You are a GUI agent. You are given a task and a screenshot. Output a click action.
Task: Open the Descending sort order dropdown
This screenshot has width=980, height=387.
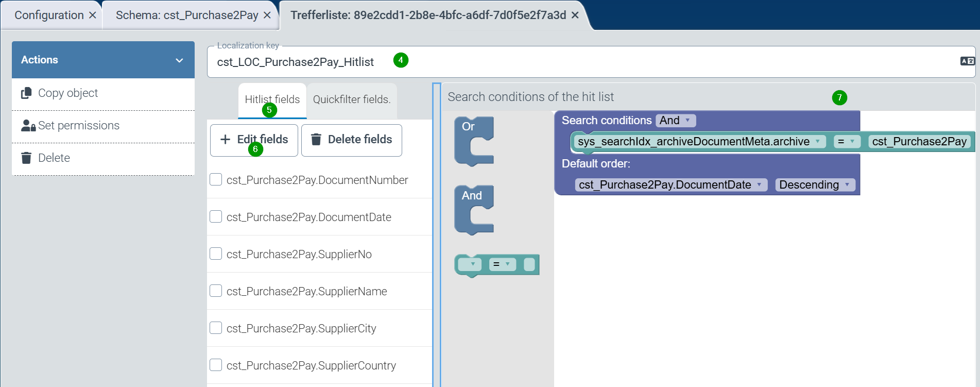815,185
